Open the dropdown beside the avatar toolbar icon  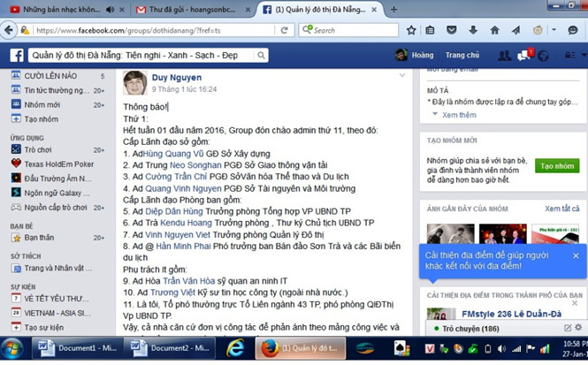554,30
